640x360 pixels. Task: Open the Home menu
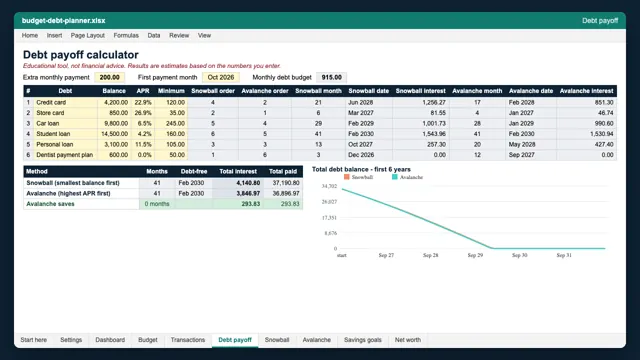pyautogui.click(x=30, y=36)
